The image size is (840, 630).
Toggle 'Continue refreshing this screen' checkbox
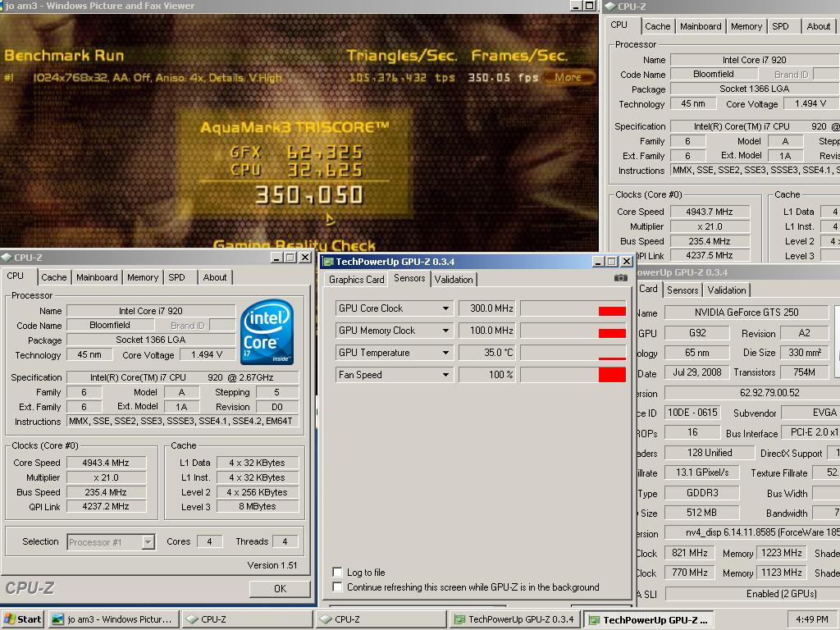(337, 587)
